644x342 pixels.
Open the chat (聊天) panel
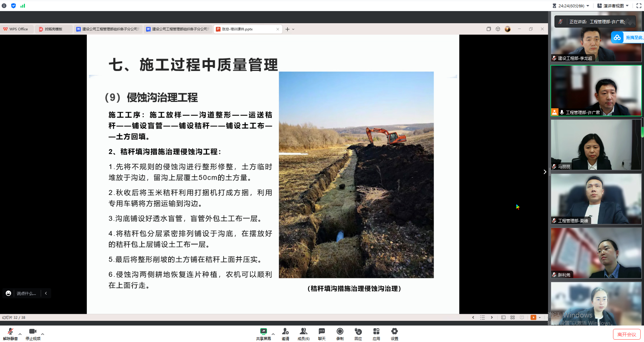pyautogui.click(x=321, y=334)
